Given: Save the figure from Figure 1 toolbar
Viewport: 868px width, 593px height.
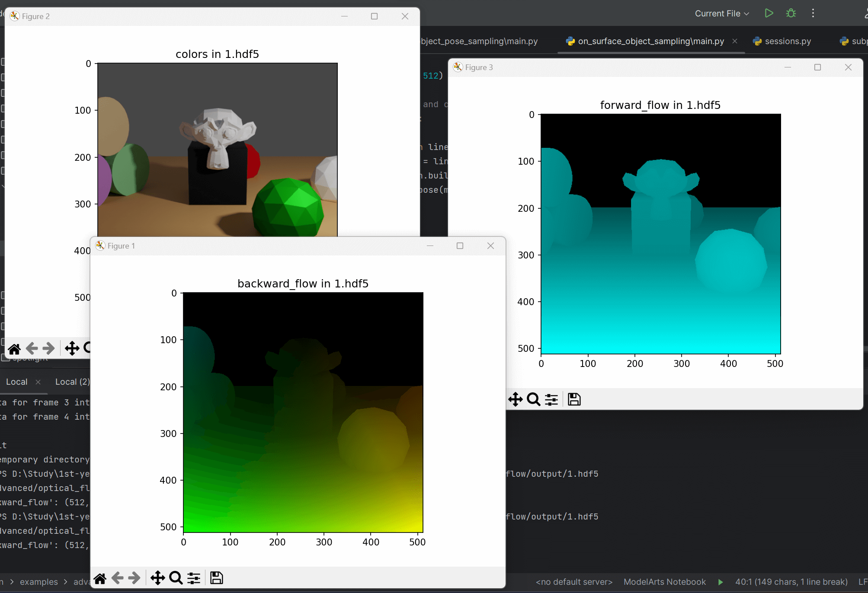Looking at the screenshot, I should 217,578.
